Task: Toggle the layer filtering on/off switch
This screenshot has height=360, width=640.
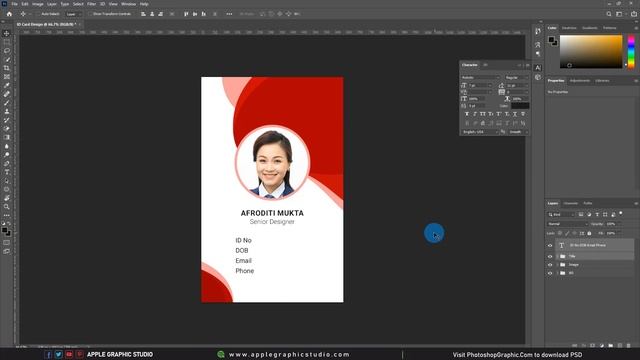Action: coord(621,213)
